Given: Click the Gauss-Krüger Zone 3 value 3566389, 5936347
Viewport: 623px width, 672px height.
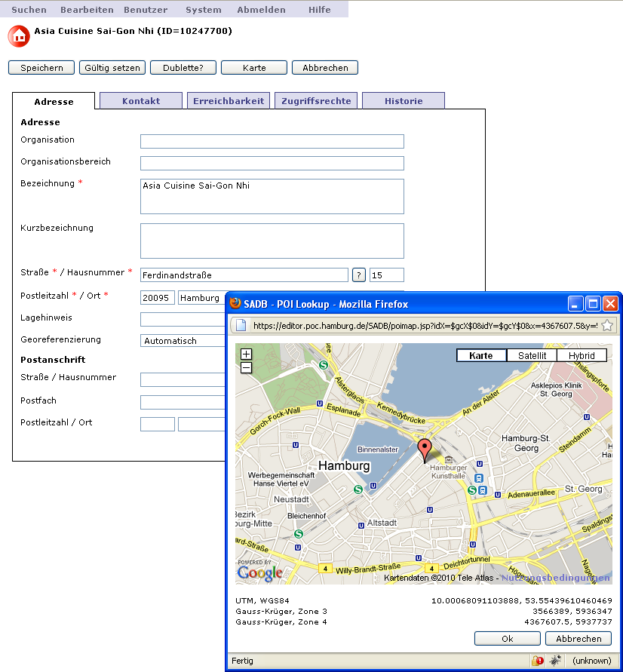Looking at the screenshot, I should (572, 611).
